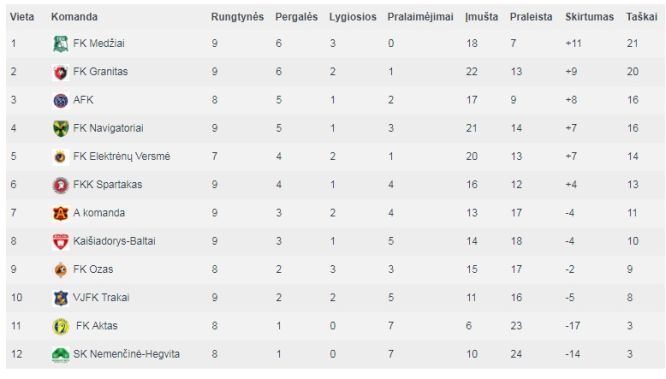Open the FK Granitas team link
Viewport: 666px width, 379px height.
100,71
